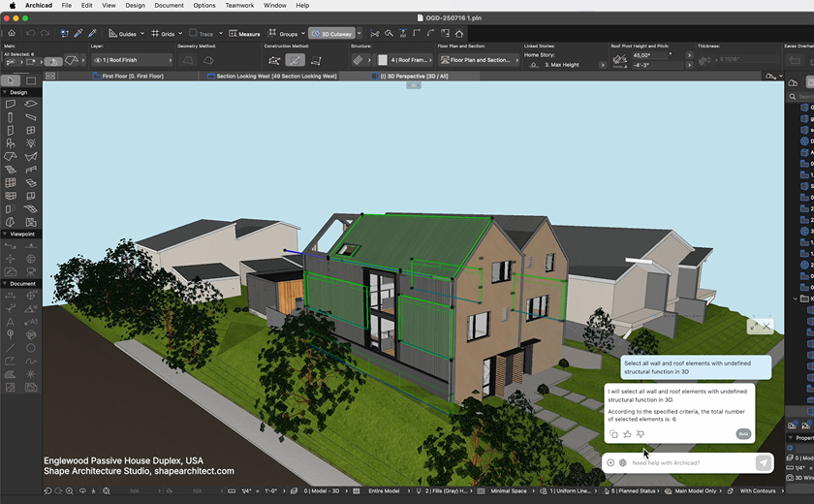Select the Door tool in the Design toolbox
This screenshot has width=814, height=504.
(x=11, y=130)
